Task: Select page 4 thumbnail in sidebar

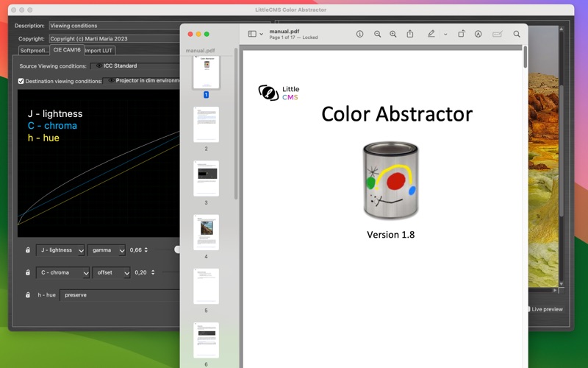Action: tap(207, 232)
